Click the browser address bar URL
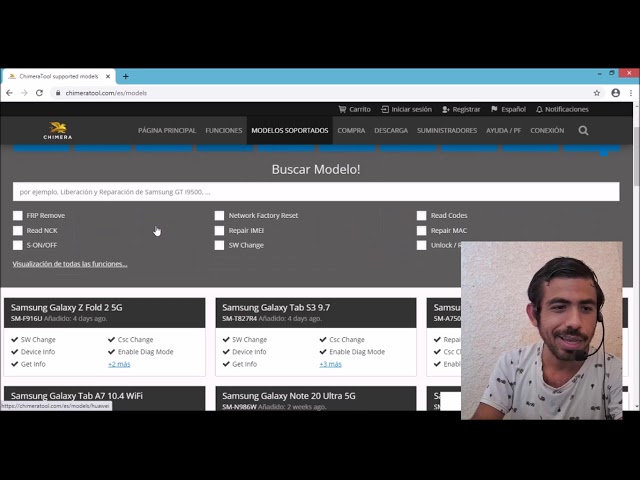 click(x=106, y=93)
